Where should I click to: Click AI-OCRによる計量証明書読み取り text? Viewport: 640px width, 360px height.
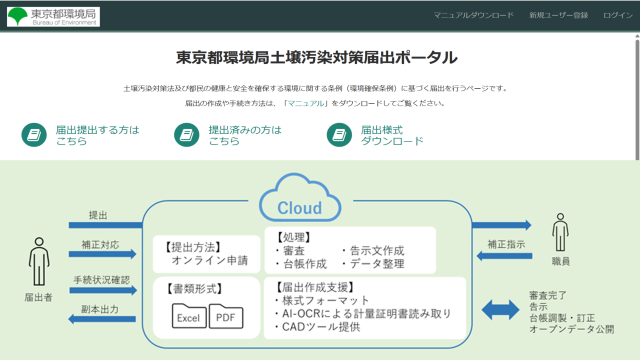(x=366, y=313)
